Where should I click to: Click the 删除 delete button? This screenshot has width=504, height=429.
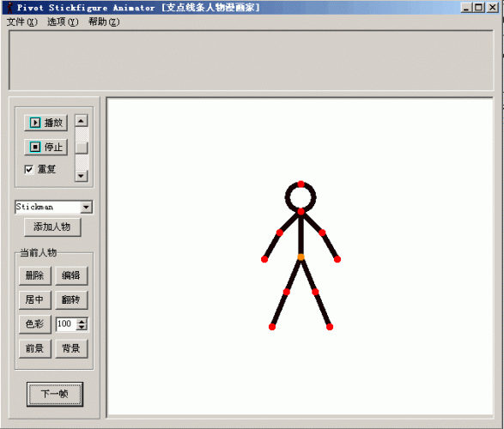click(x=34, y=275)
